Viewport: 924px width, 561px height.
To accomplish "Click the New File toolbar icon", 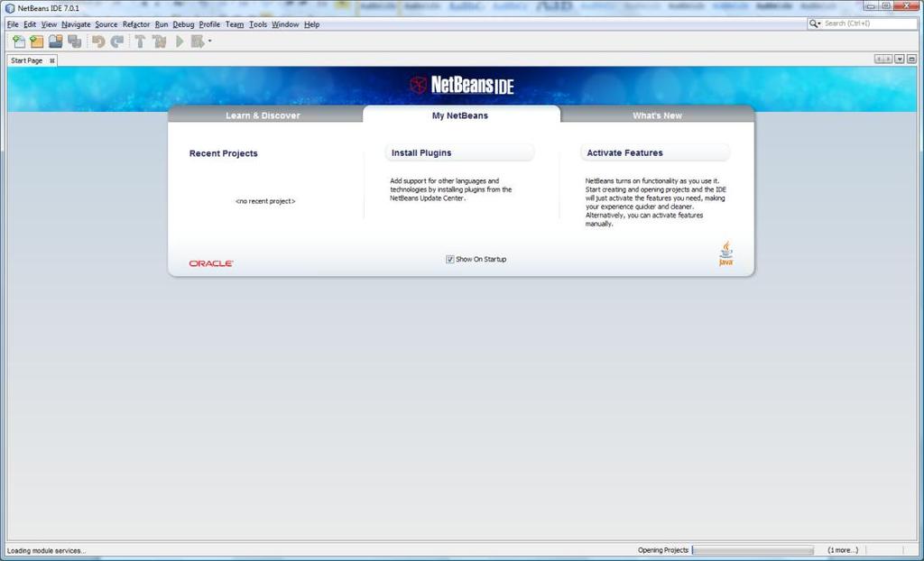I will (x=19, y=41).
